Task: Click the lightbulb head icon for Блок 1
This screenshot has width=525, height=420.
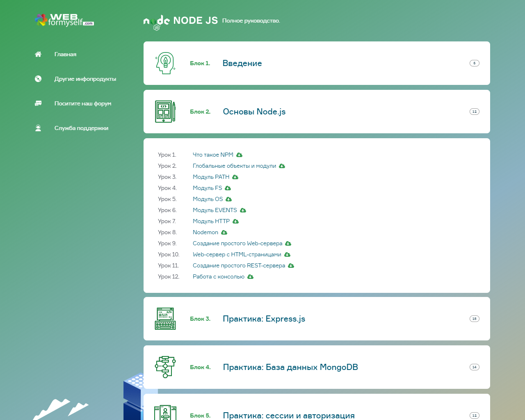Action: [165, 63]
